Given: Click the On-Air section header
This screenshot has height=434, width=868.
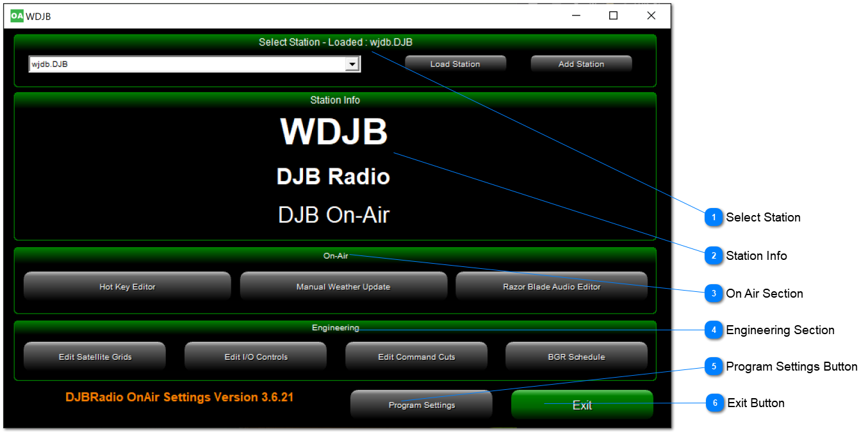Looking at the screenshot, I should pyautogui.click(x=336, y=255).
